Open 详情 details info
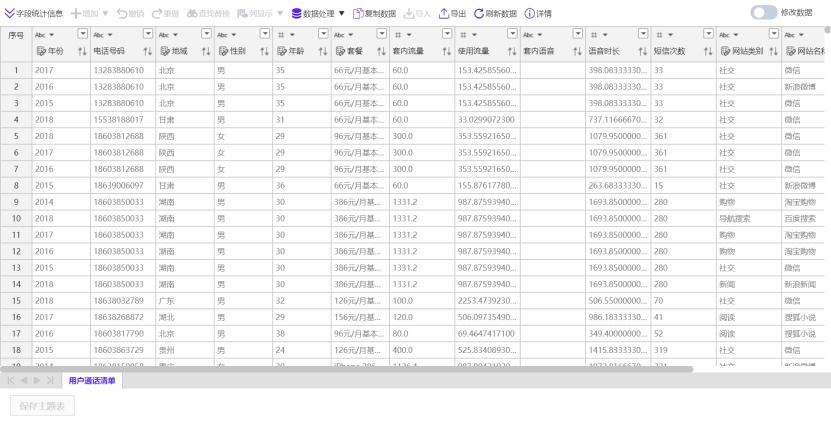This screenshot has height=421, width=831. coord(538,14)
